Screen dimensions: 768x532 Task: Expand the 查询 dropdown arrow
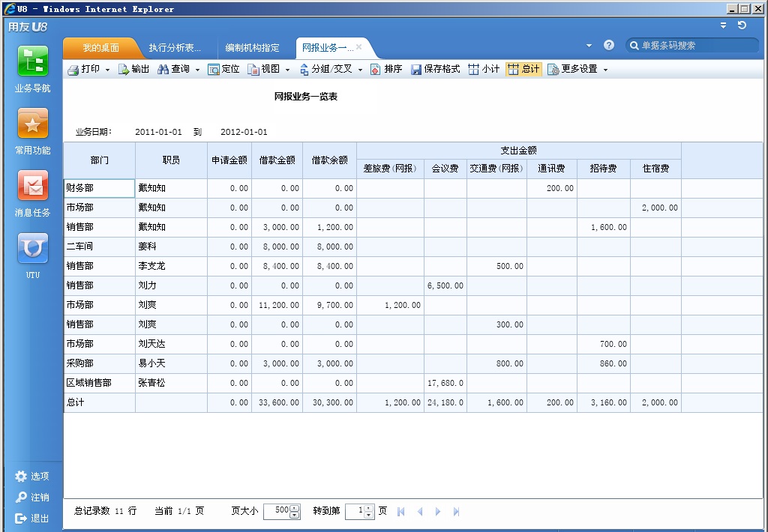[x=197, y=70]
